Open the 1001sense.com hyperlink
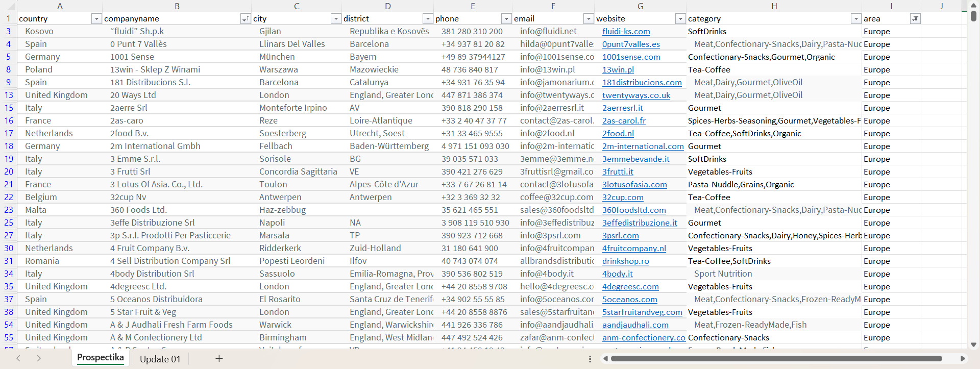 point(631,57)
